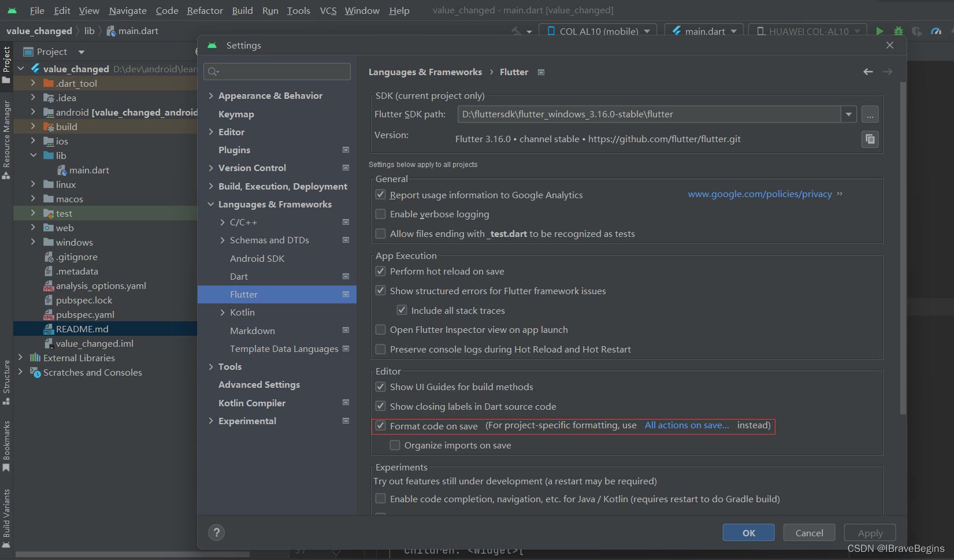Enable Open Flutter Inspector view on app launch
This screenshot has height=560, width=954.
click(x=380, y=329)
